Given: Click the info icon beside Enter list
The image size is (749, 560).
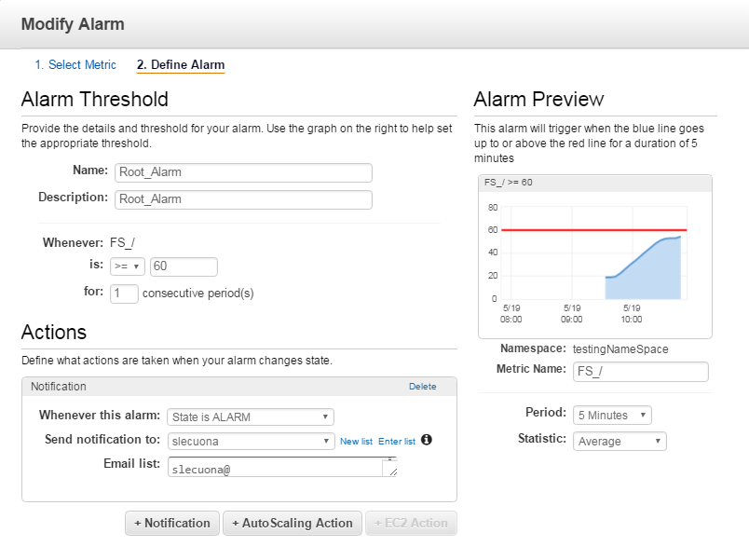Looking at the screenshot, I should 427,440.
